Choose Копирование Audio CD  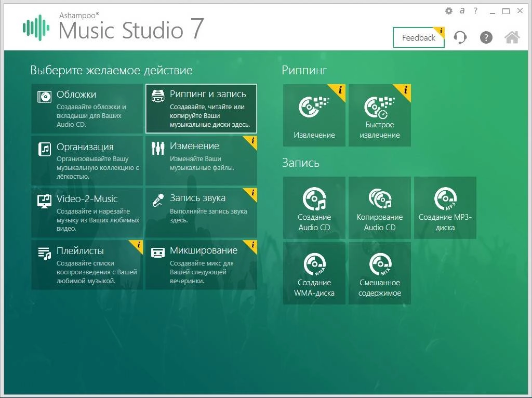click(x=380, y=208)
